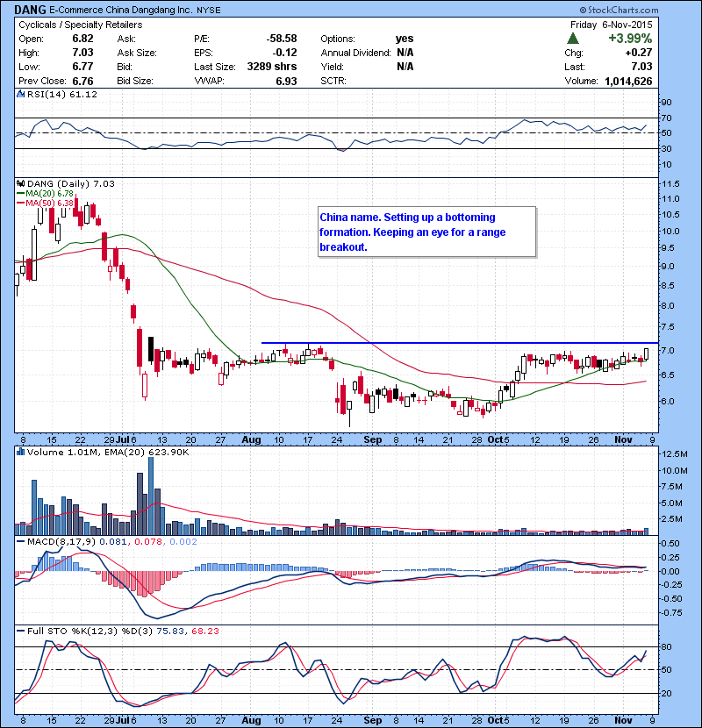Click the 12.5M volume axis label
The height and width of the screenshot is (728, 702).
point(674,453)
